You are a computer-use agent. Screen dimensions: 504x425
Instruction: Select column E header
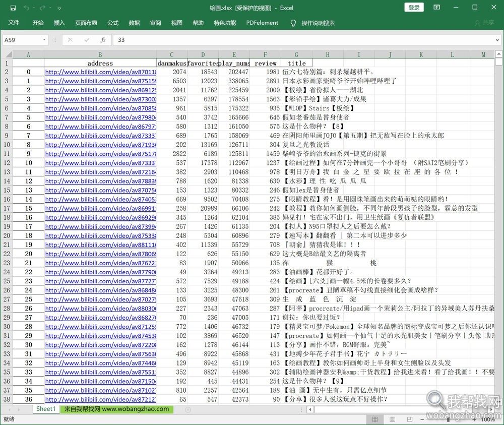pos(234,54)
